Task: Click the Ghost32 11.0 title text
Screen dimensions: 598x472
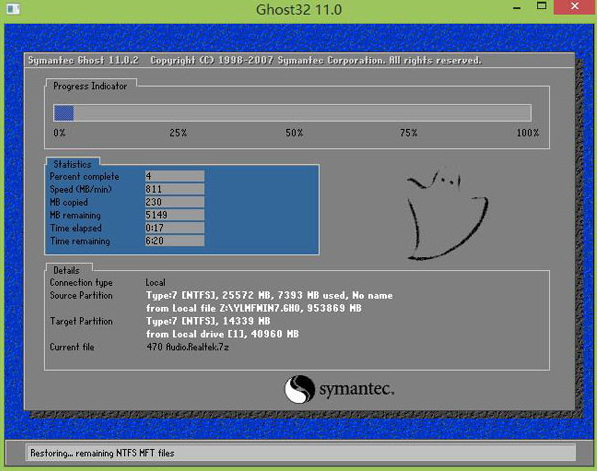Action: (x=299, y=10)
